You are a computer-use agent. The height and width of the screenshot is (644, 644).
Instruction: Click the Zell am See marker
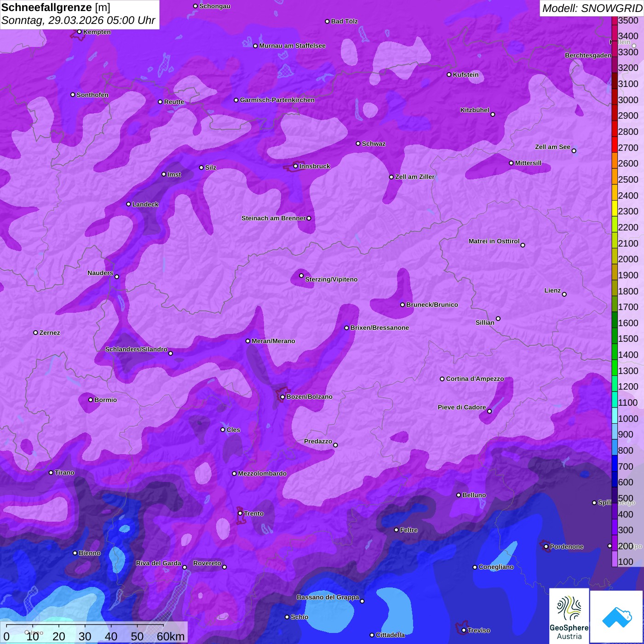574,150
